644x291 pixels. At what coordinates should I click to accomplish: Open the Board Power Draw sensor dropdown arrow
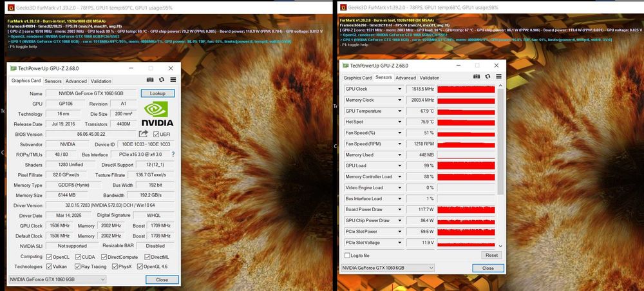tap(399, 210)
